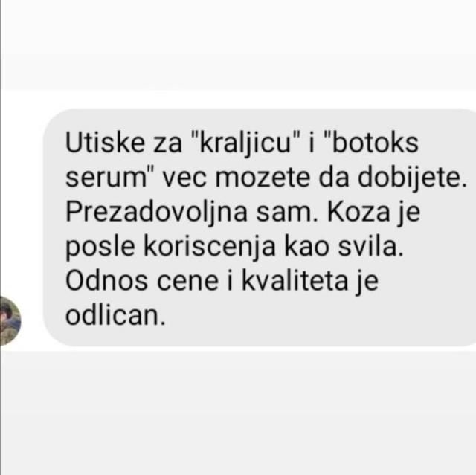Click the word "Utiske" in the message
This screenshot has height=475, width=476.
tap(105, 143)
